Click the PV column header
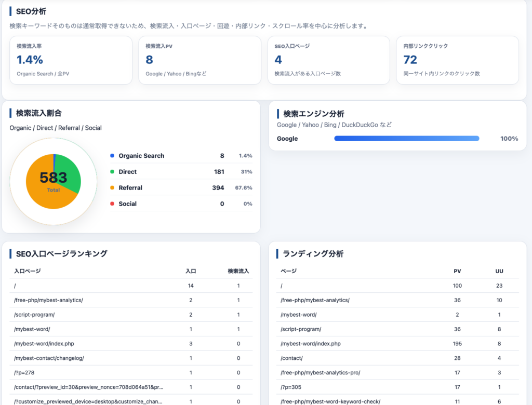 click(457, 271)
